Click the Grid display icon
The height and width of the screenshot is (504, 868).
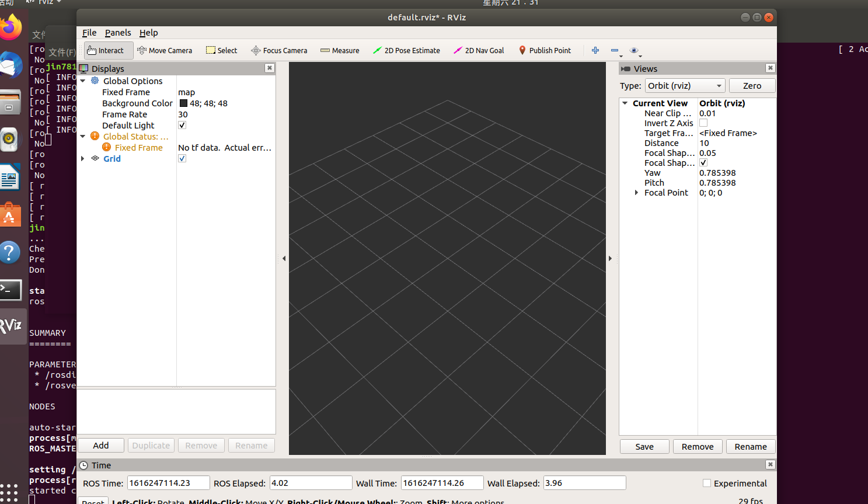click(95, 158)
